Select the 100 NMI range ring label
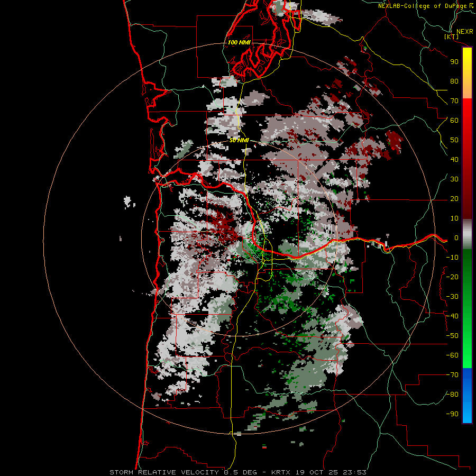Screen dimensions: 476x476 [x=239, y=42]
